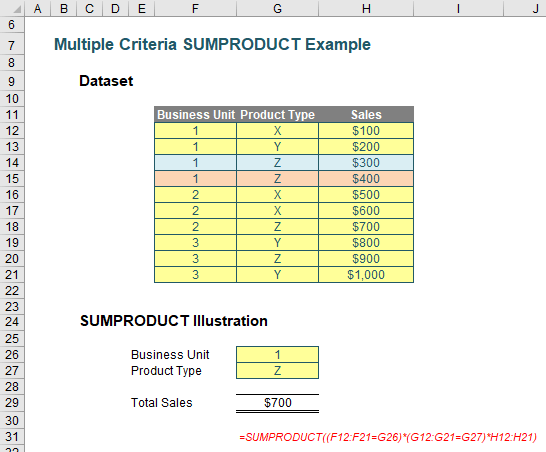Click the Product Type criteria input cell G27
The width and height of the screenshot is (546, 452).
coord(278,371)
